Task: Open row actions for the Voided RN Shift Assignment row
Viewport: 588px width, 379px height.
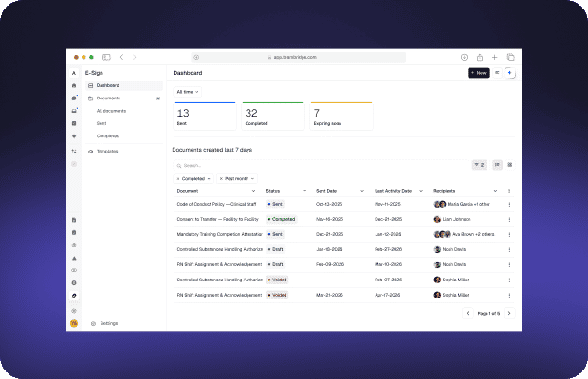Action: pos(509,295)
